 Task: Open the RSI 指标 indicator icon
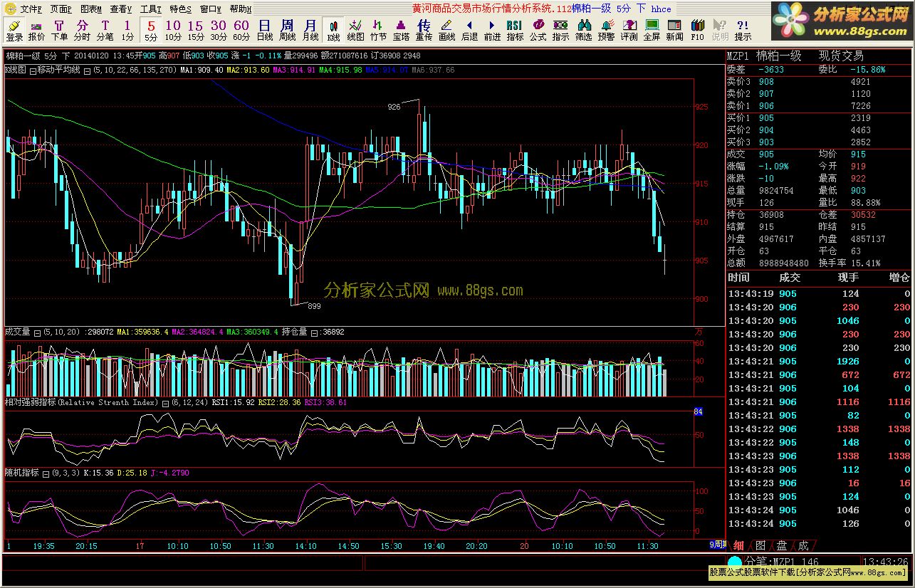515,30
